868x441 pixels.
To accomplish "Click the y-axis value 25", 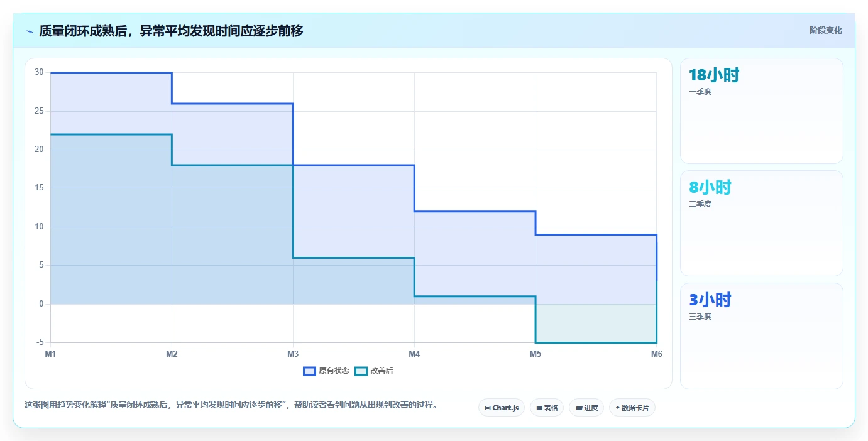I will [x=39, y=111].
